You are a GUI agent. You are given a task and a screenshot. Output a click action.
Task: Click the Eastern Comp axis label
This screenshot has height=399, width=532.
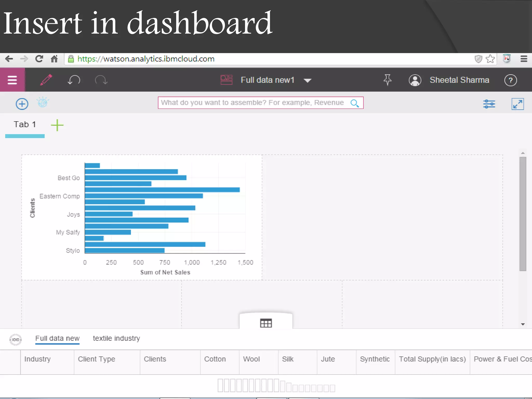pyautogui.click(x=59, y=196)
